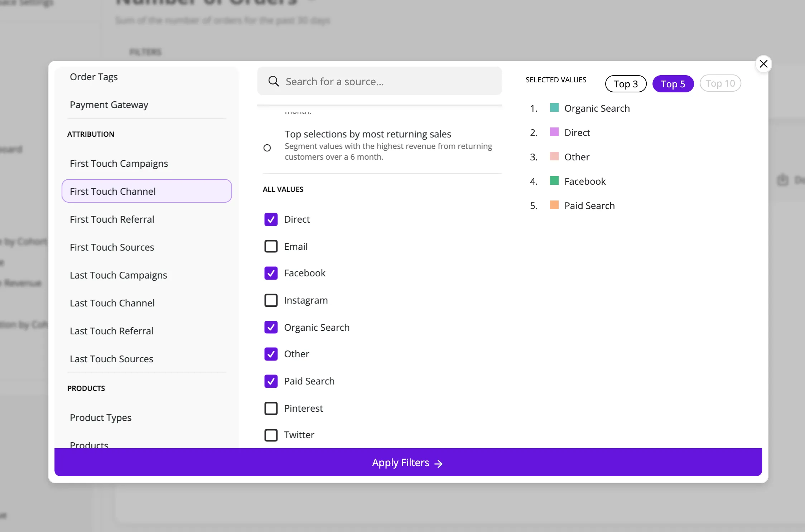Select 'Top selections by most returning sales' radio

267,148
